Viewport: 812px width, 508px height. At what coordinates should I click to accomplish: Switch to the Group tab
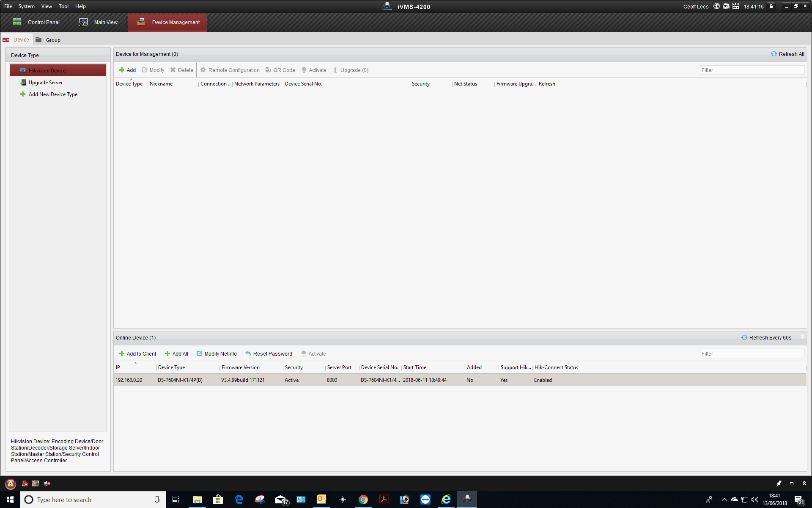(53, 39)
